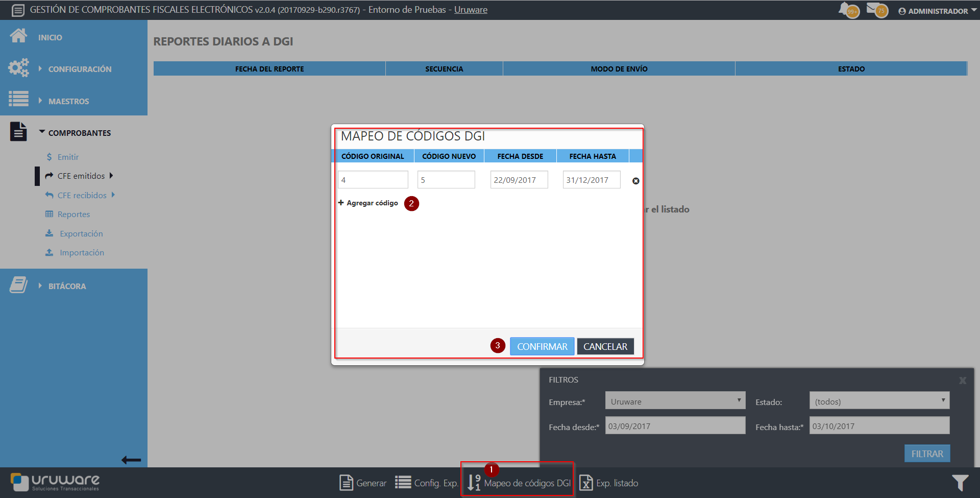Expand the Administrador user menu
The width and height of the screenshot is (980, 498).
click(x=937, y=11)
